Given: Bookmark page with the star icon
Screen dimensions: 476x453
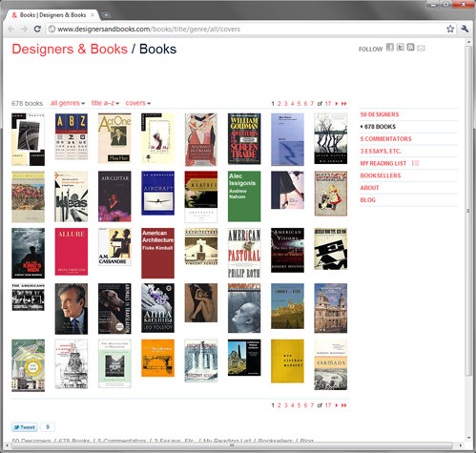Looking at the screenshot, I should pyautogui.click(x=450, y=29).
